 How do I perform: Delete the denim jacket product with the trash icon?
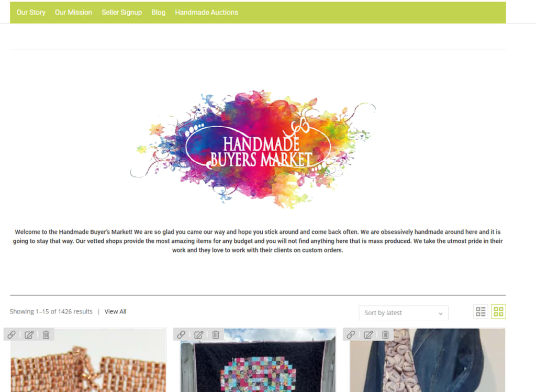click(x=385, y=334)
